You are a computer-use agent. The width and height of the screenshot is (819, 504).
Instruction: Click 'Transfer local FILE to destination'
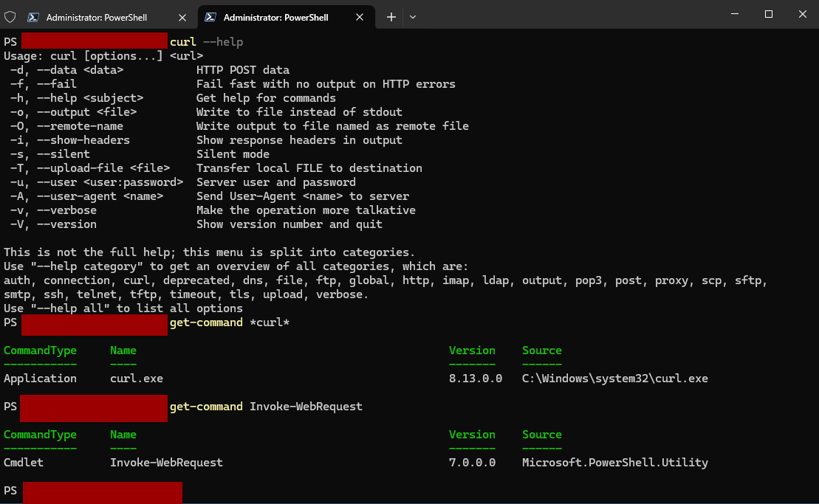point(309,168)
